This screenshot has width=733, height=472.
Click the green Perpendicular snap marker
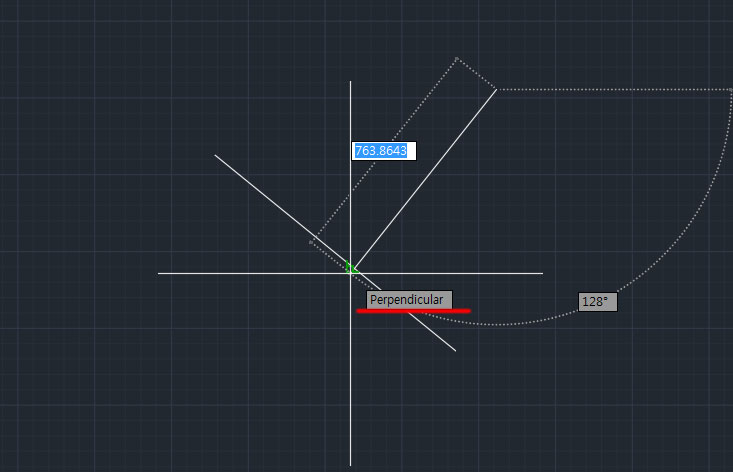(x=351, y=267)
